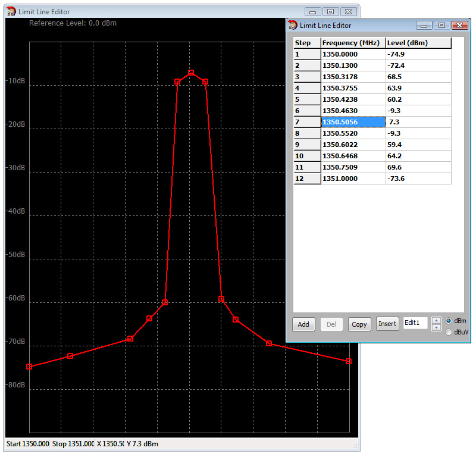Select the dBm radio button
Viewport: 476px width, 457px height.
click(x=449, y=321)
